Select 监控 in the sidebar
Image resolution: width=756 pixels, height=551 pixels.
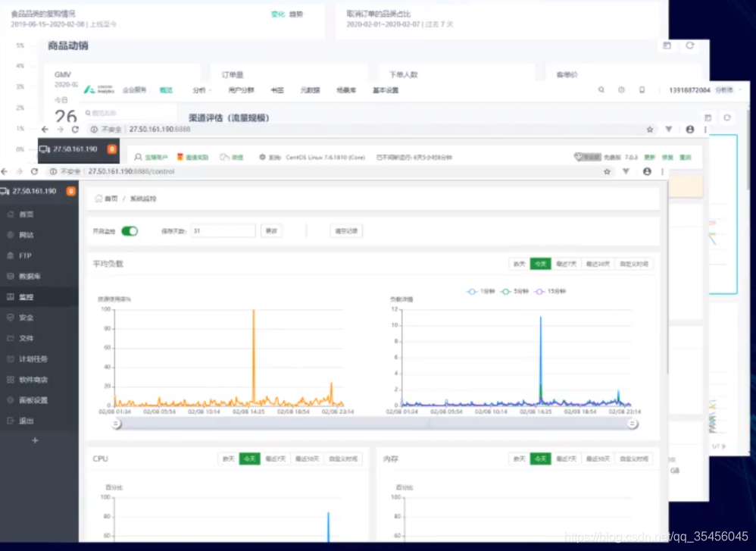click(x=27, y=297)
